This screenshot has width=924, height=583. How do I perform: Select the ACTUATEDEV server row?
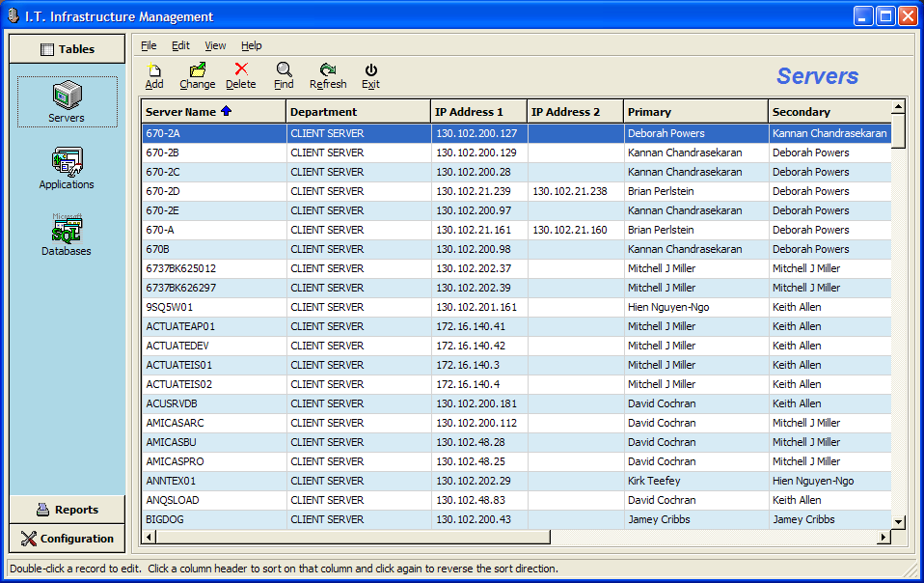point(516,346)
